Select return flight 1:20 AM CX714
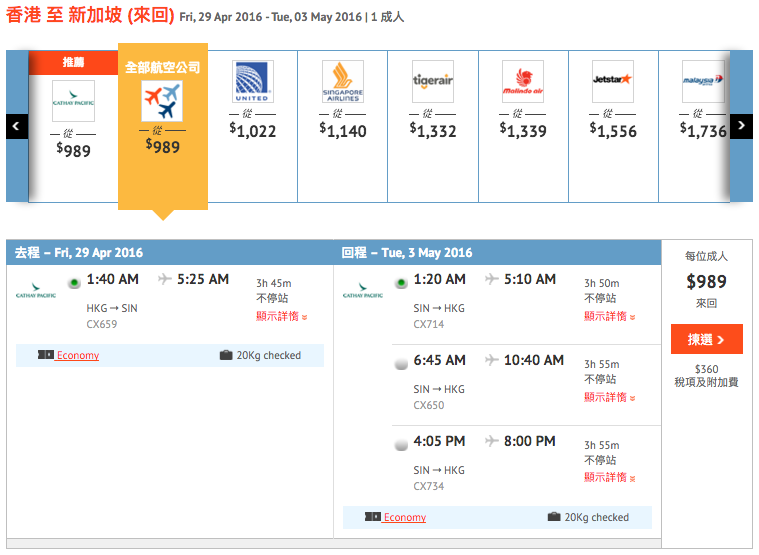Image resolution: width=759 pixels, height=555 pixels. [x=401, y=283]
